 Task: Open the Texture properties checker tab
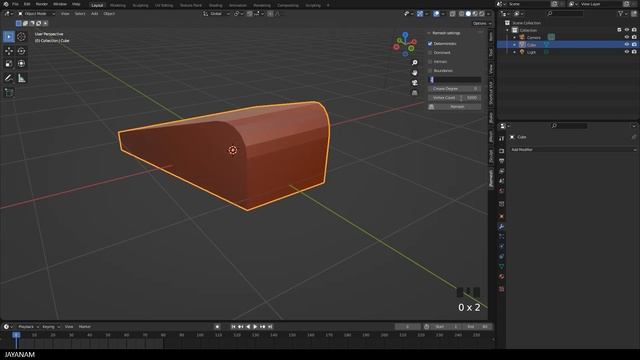[501, 289]
